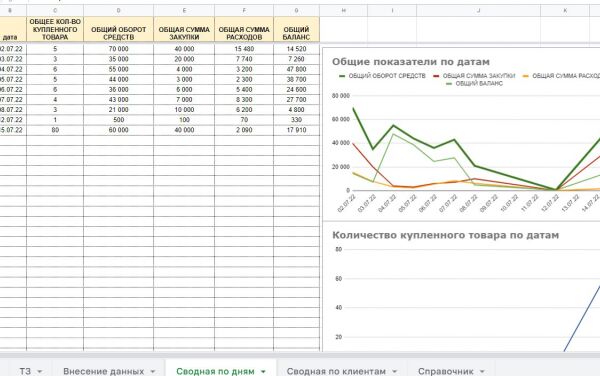
Task: Select cell with value 24 600
Action: (297, 90)
